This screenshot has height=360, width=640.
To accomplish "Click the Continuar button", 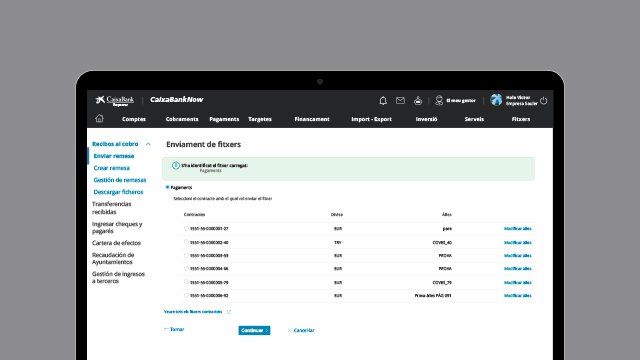I will [x=254, y=330].
